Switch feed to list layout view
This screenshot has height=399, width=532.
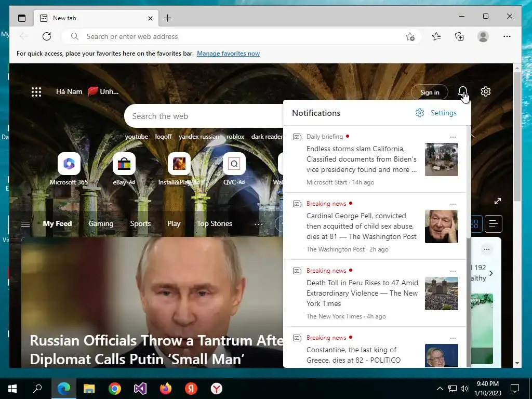coord(494,223)
